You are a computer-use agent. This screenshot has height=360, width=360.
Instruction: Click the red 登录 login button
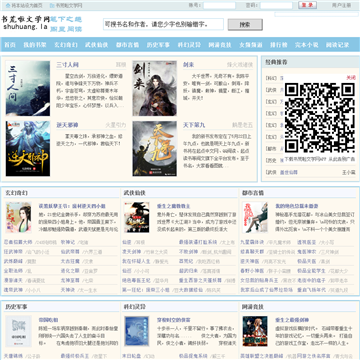[307, 5]
